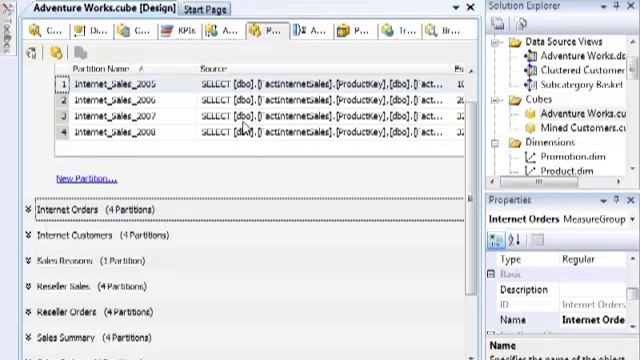Select Promotion.dim dimension
640x360 pixels.
click(565, 157)
